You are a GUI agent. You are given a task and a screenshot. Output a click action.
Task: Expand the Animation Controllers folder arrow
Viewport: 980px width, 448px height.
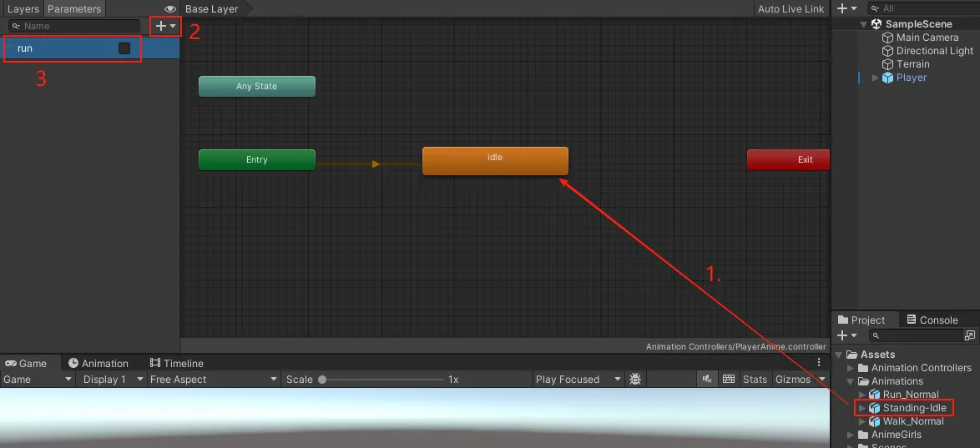[850, 368]
